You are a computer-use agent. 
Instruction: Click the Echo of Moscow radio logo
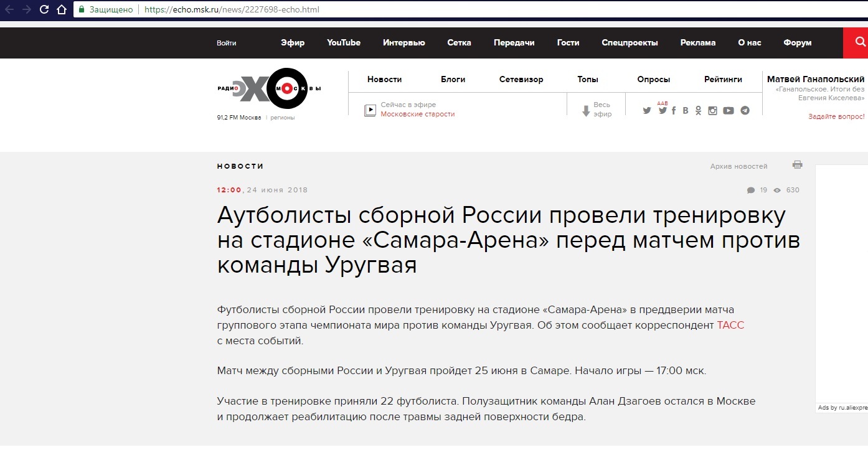click(x=269, y=89)
